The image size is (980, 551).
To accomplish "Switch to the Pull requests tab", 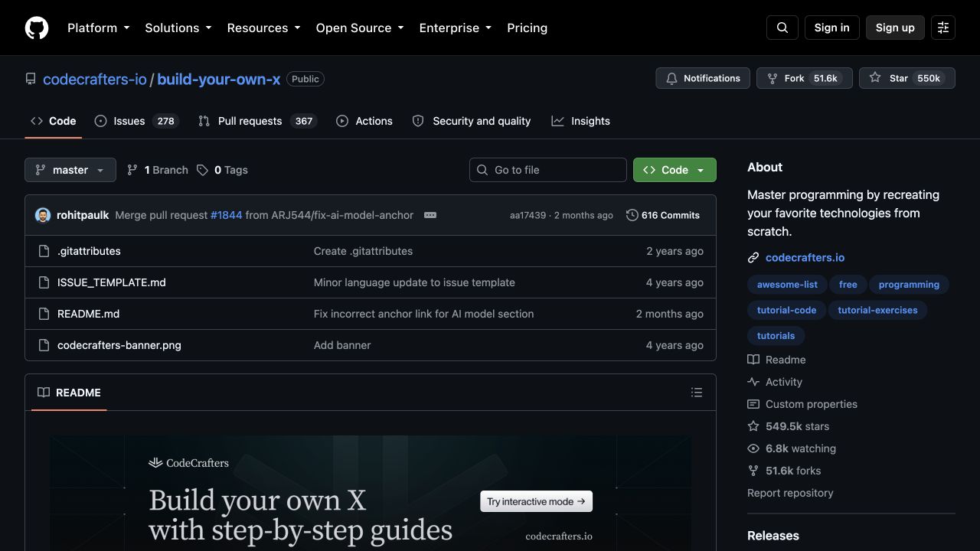I will point(257,121).
